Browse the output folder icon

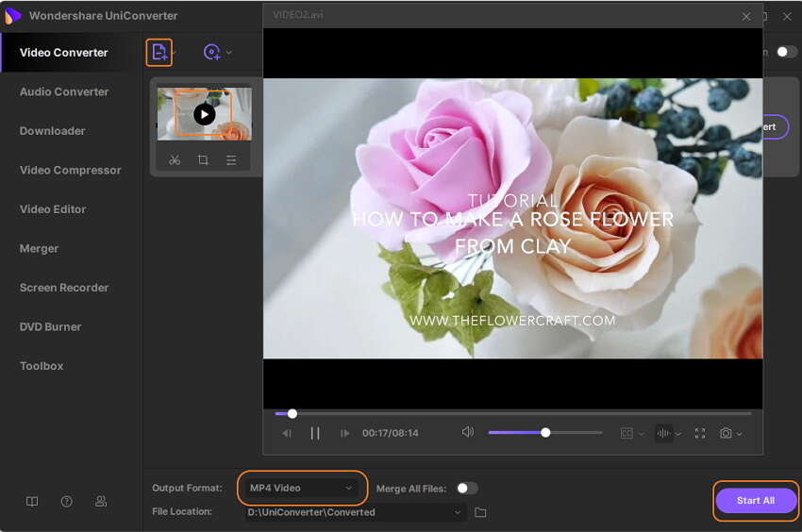pos(480,512)
